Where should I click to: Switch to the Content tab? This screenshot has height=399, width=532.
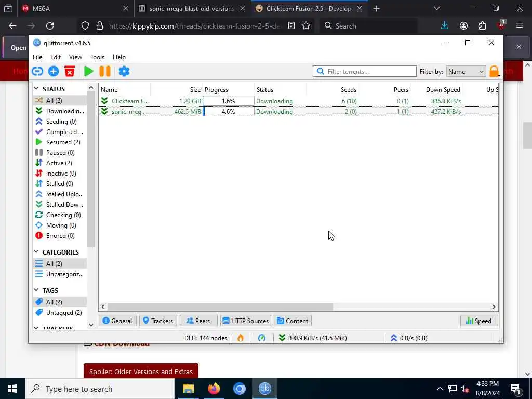(x=293, y=321)
